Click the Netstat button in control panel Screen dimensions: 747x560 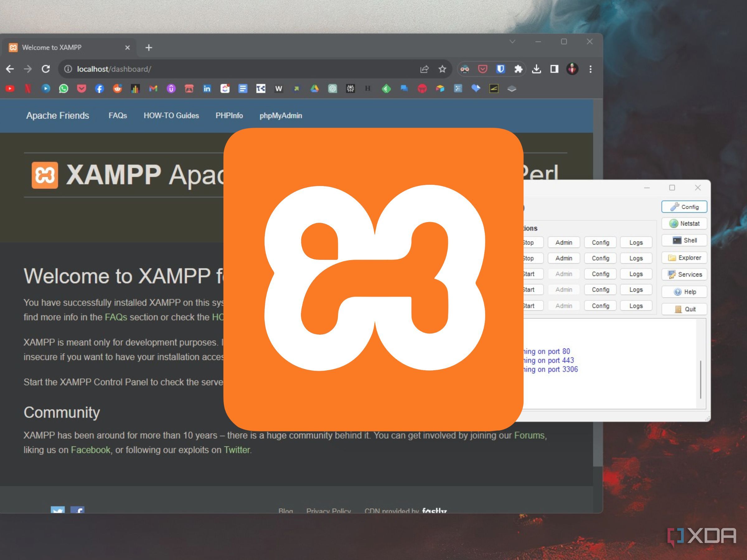pyautogui.click(x=684, y=223)
